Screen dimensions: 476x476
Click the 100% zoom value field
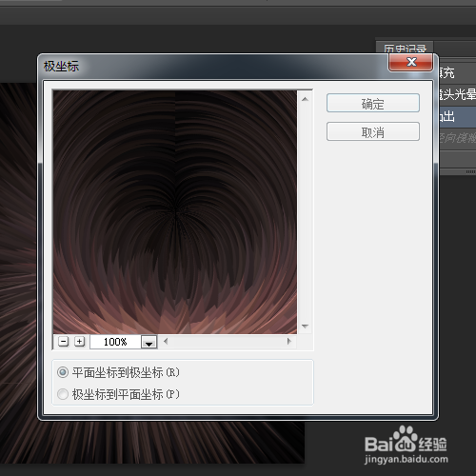click(115, 342)
